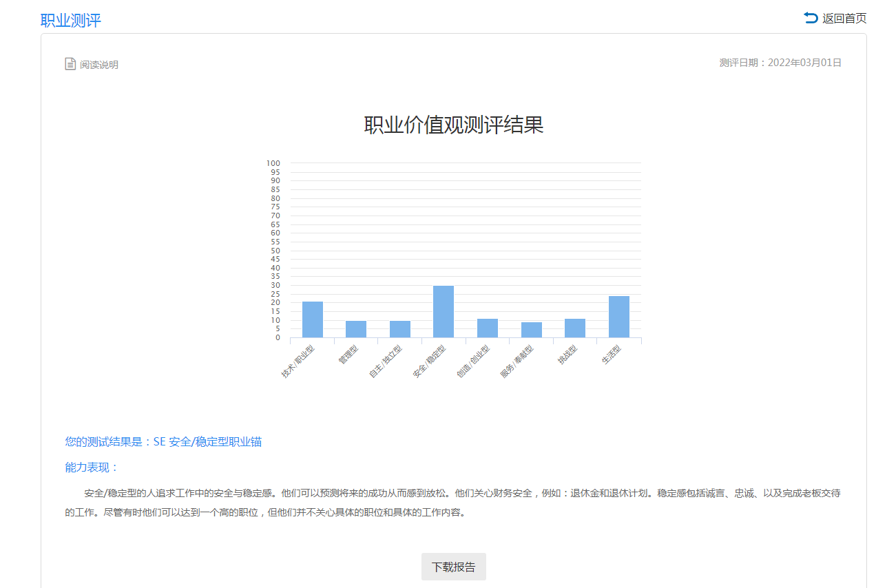Open the 返回首页 text link
The width and height of the screenshot is (876, 588).
pos(844,19)
